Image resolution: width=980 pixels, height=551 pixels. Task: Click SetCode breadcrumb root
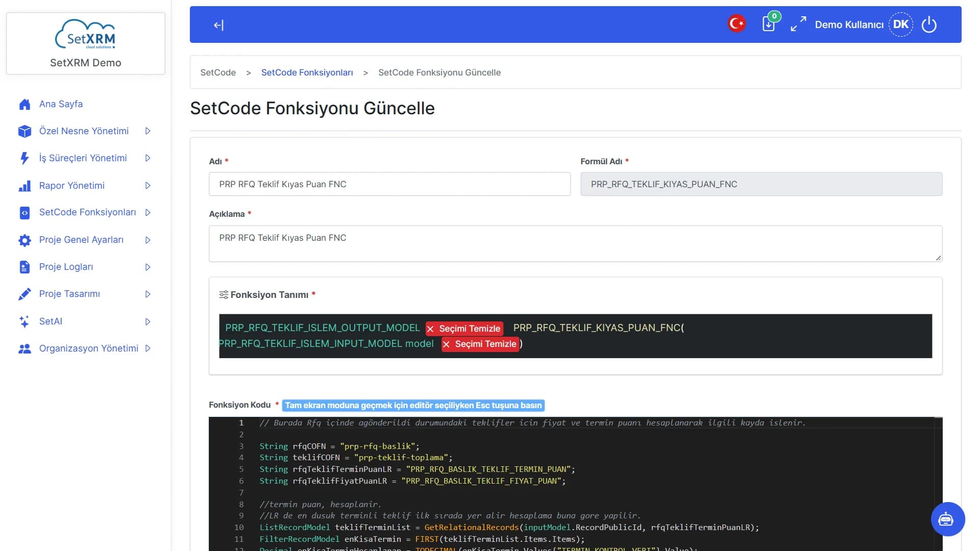(x=218, y=72)
